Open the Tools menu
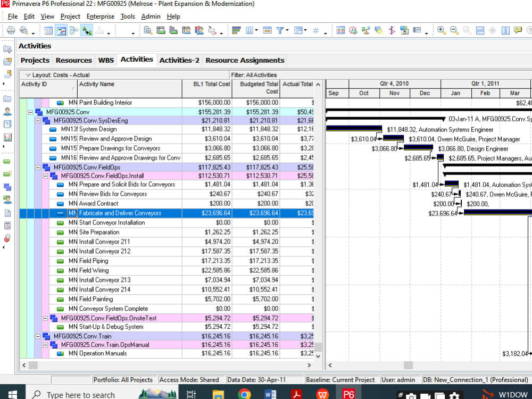The height and width of the screenshot is (399, 532). (128, 16)
